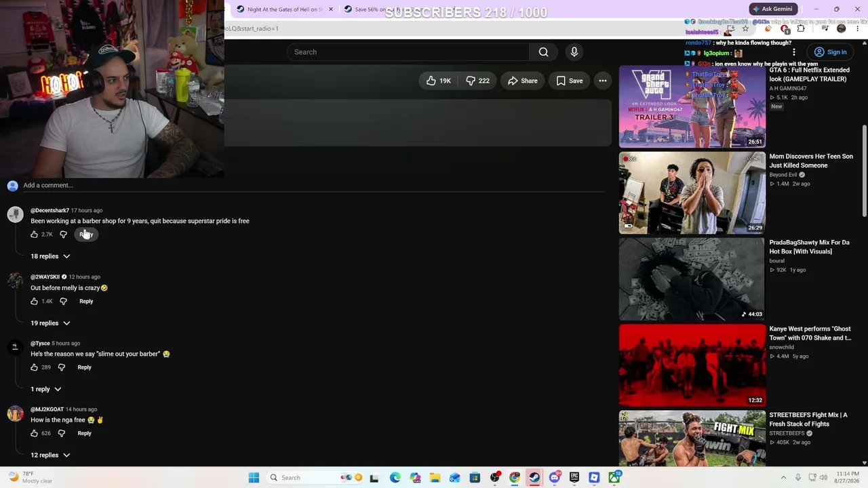Image resolution: width=868 pixels, height=488 pixels.
Task: Save the video to a playlist
Action: [570, 81]
